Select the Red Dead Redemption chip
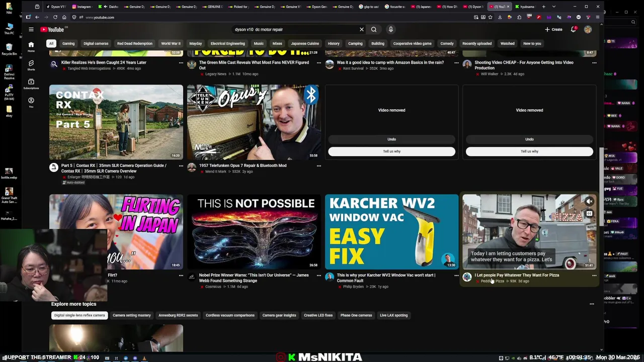Image resolution: width=644 pixels, height=362 pixels. click(135, 44)
